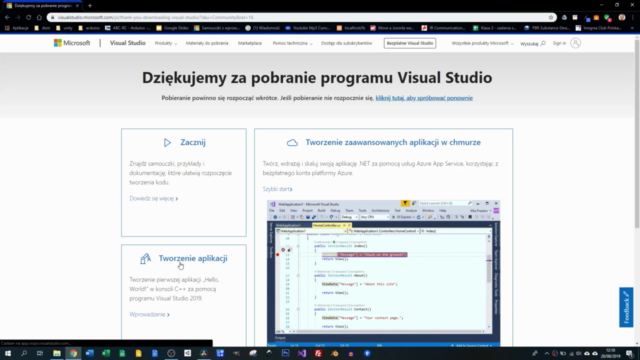Bookmark this page with the star icon
Screen dimensions: 640x360
pyautogui.click(x=551, y=17)
